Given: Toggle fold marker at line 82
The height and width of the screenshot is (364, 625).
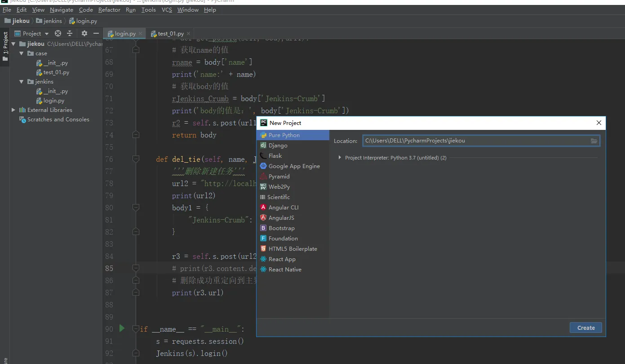Looking at the screenshot, I should coord(136,232).
